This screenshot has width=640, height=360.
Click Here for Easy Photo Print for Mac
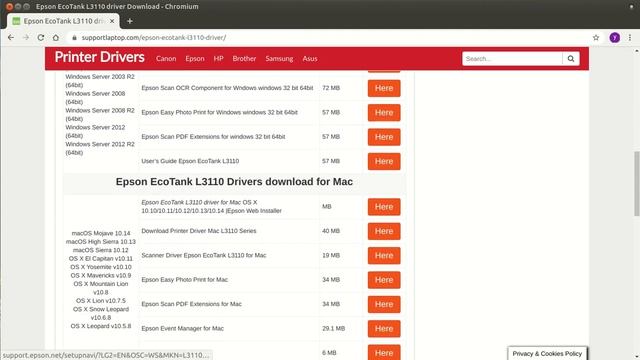coord(384,280)
